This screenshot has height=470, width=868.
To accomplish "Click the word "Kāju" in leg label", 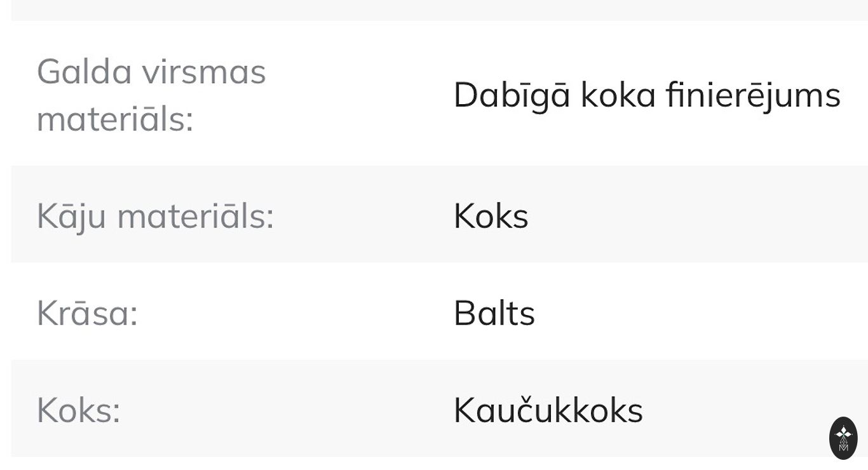I will [x=72, y=216].
